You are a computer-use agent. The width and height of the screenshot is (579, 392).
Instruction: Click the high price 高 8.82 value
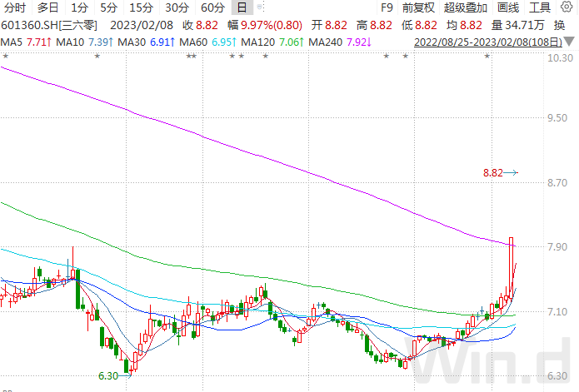coord(374,25)
